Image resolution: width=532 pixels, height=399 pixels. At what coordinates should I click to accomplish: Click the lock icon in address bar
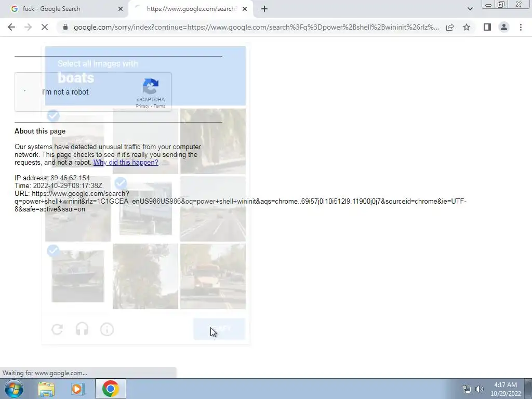coord(65,27)
